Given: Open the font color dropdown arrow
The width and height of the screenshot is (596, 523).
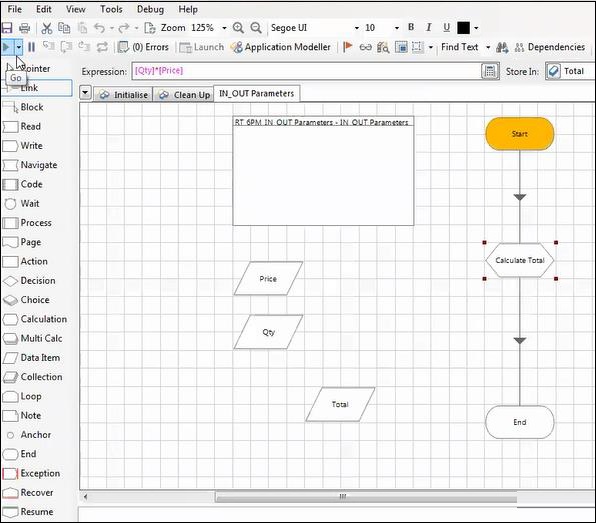Looking at the screenshot, I should pyautogui.click(x=476, y=28).
